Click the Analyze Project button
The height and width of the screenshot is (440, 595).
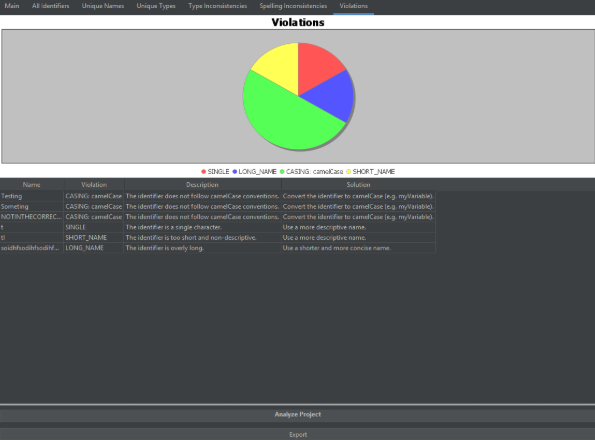[x=298, y=415]
